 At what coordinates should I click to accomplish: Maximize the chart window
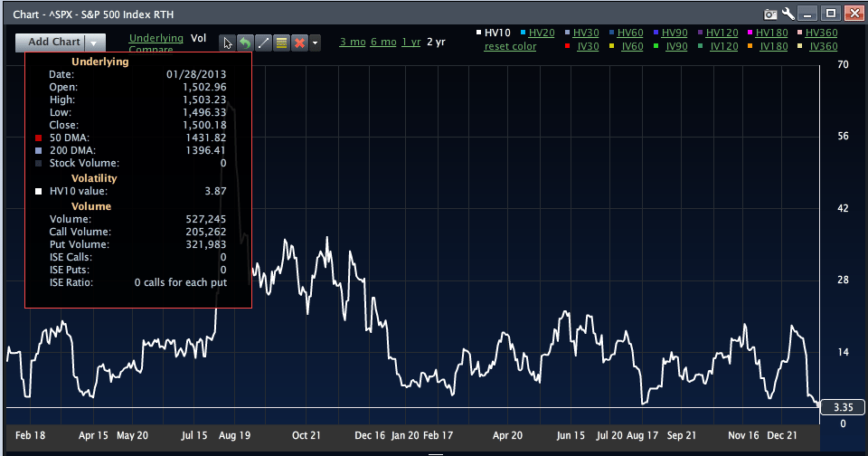click(831, 13)
